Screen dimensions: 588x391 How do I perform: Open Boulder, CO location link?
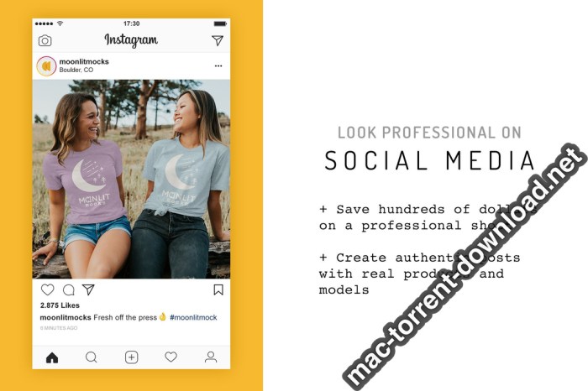[x=76, y=70]
